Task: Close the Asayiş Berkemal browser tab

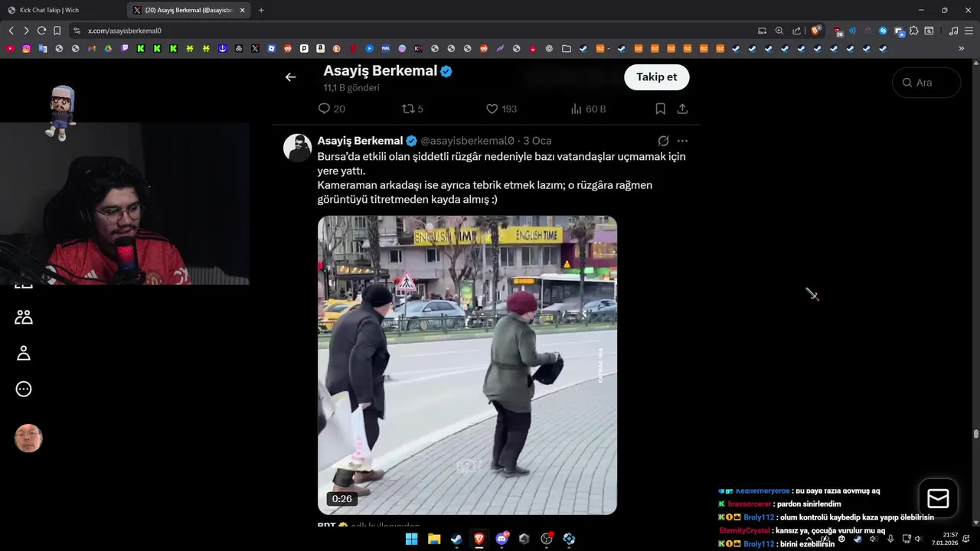Action: (243, 10)
